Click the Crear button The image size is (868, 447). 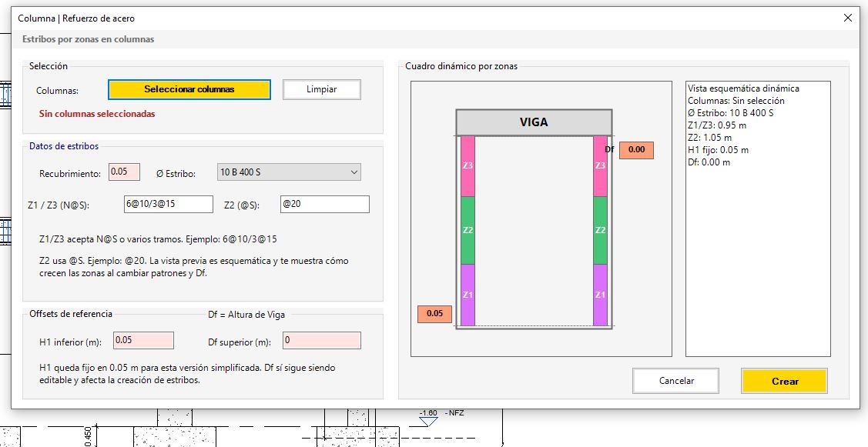pyautogui.click(x=784, y=381)
